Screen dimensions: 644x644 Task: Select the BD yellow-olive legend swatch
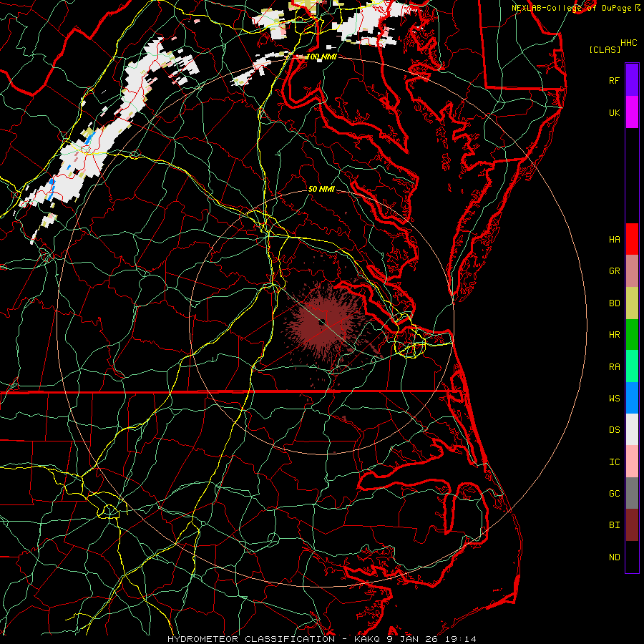[632, 303]
